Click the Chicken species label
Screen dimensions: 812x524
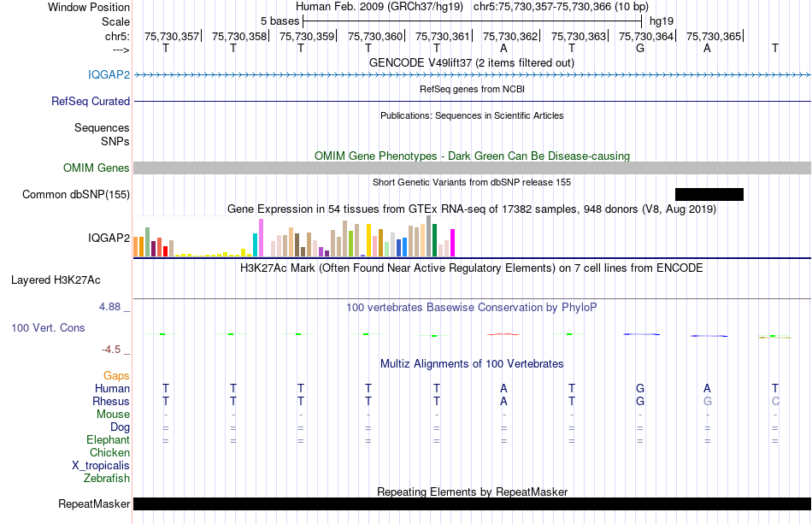tap(109, 452)
